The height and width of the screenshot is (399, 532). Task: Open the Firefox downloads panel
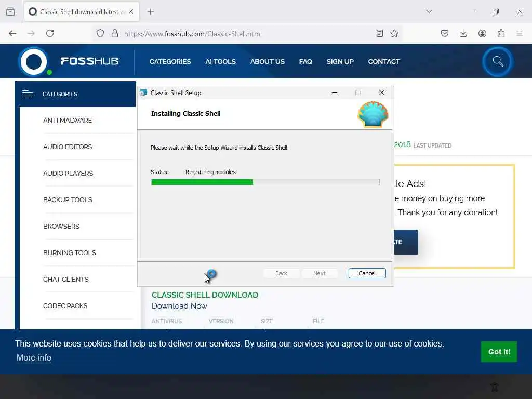tap(463, 33)
